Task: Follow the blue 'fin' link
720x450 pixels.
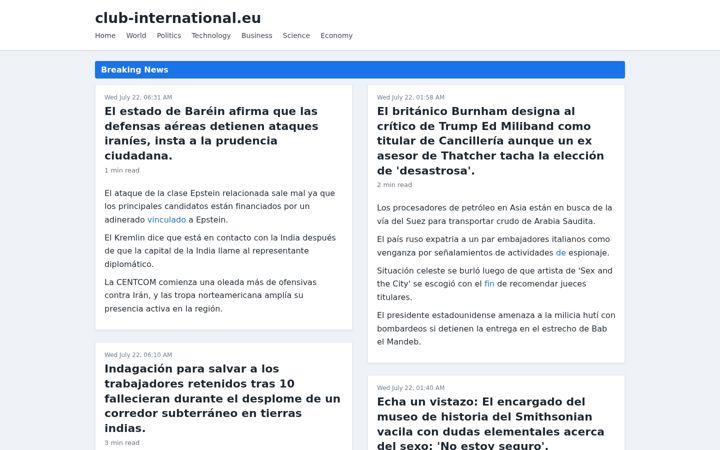Action: click(489, 284)
